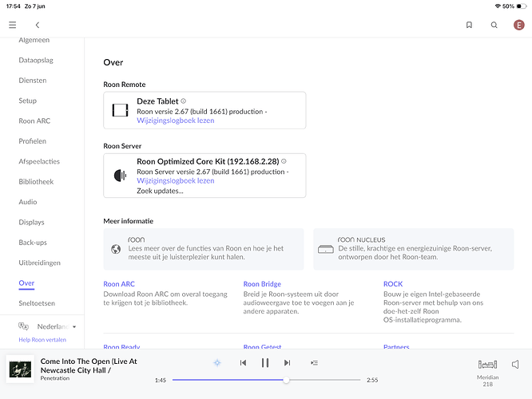532x399 pixels.
Task: Open the hamburger navigation menu
Action: (13, 25)
